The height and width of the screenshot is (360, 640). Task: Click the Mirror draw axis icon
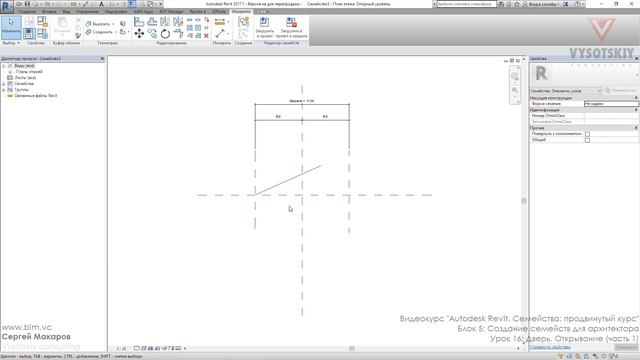(x=178, y=22)
